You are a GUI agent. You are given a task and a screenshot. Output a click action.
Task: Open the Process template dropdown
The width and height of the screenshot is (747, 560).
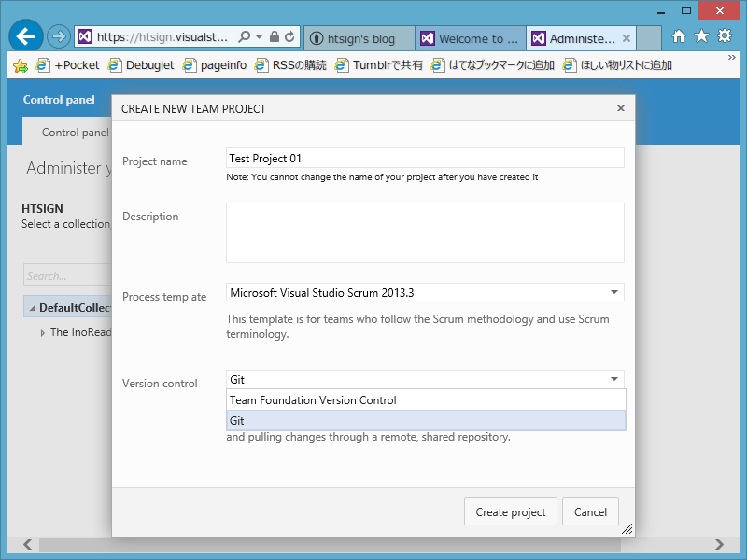425,292
